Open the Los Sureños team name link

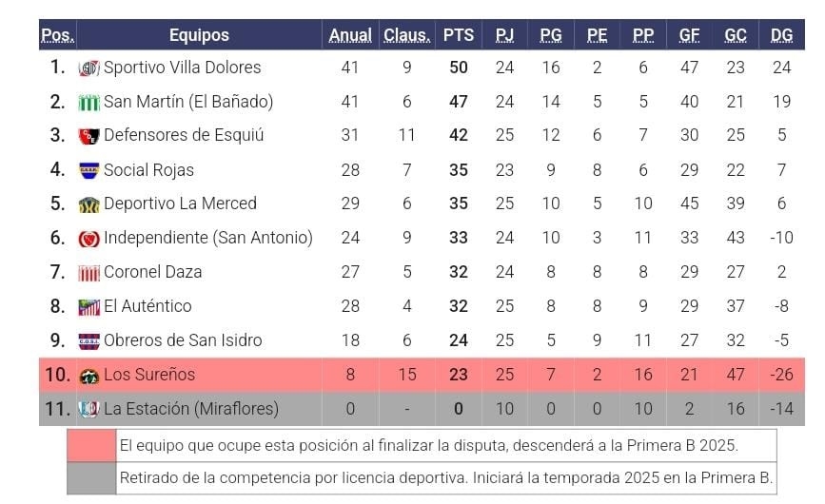149,375
